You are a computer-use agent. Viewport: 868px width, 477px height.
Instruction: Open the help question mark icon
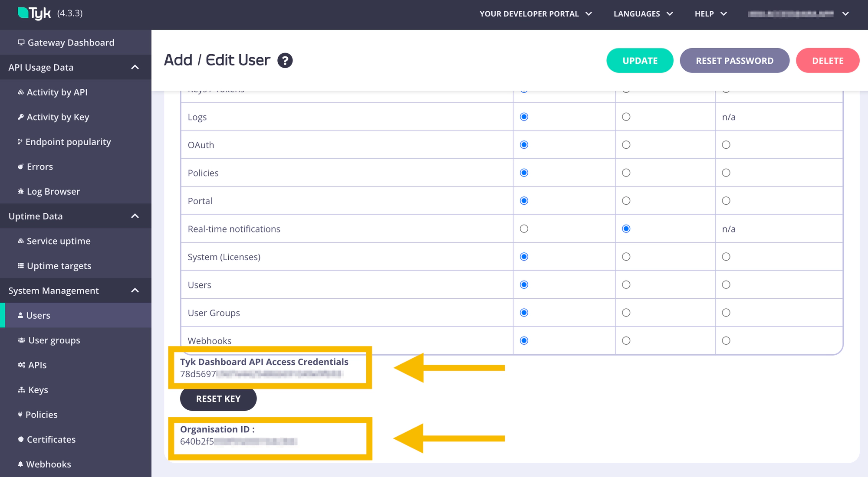[285, 60]
